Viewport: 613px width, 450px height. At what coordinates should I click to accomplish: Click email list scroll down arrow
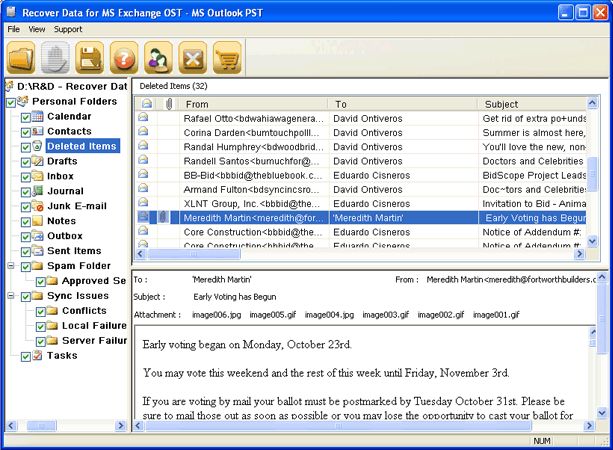point(592,241)
